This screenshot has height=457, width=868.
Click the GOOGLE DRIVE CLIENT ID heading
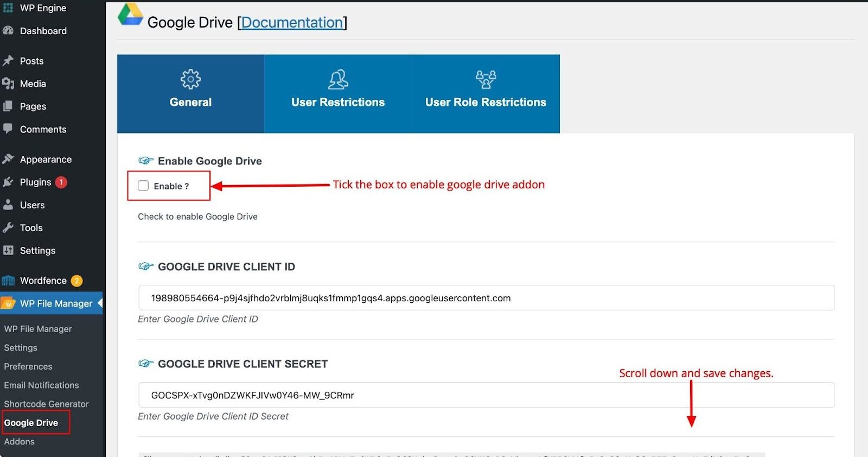coord(226,266)
